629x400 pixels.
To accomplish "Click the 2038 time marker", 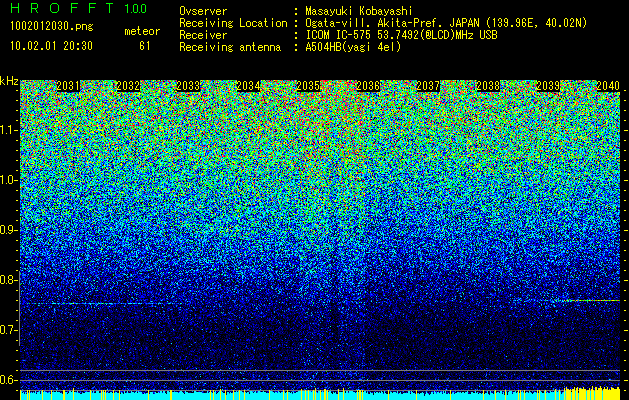I will pos(488,86).
